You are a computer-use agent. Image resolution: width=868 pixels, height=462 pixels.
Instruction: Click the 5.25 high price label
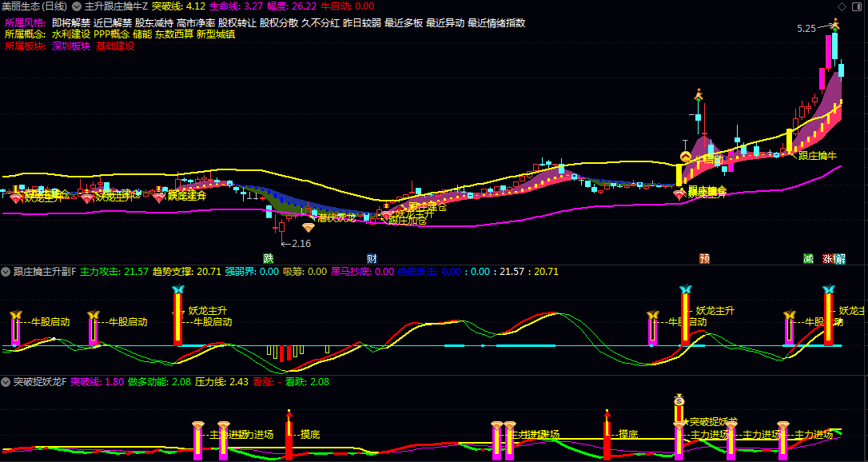(806, 28)
